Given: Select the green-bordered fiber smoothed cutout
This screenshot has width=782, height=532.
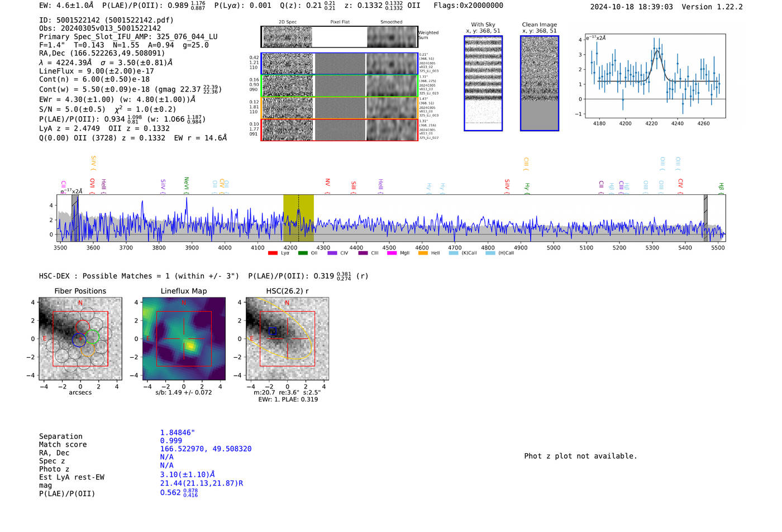Looking at the screenshot, I should [392, 86].
